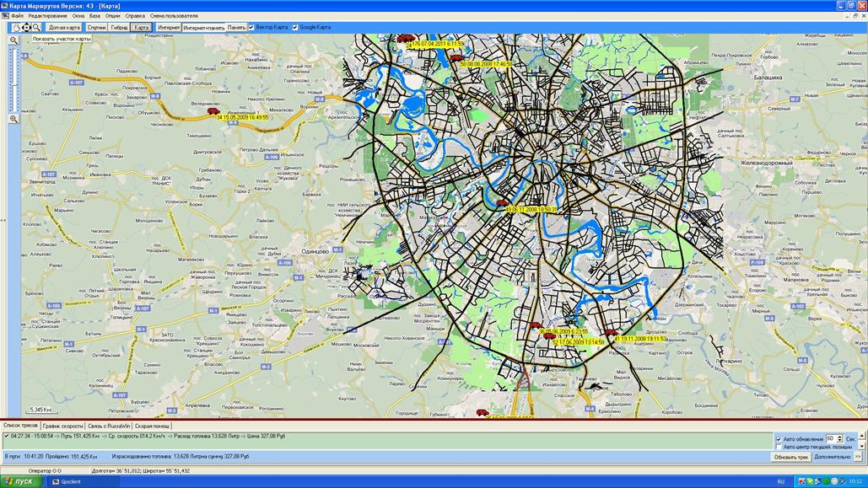Select the Карта map mode button
Image resolution: width=868 pixels, height=488 pixels.
[x=141, y=27]
